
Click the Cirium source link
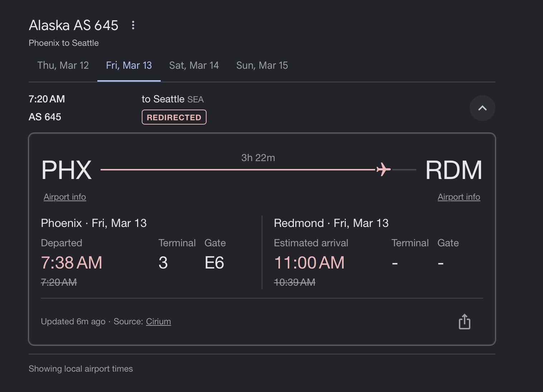[158, 321]
